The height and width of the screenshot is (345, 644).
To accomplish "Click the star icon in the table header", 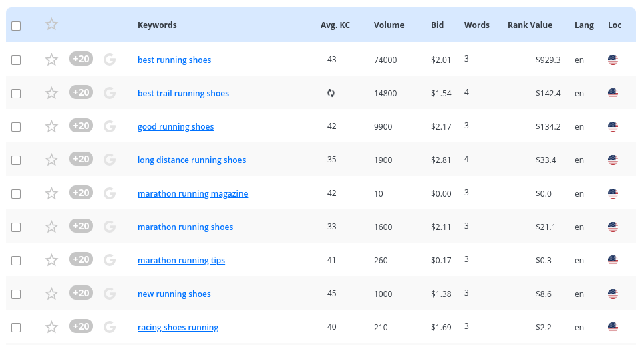I will coord(51,25).
